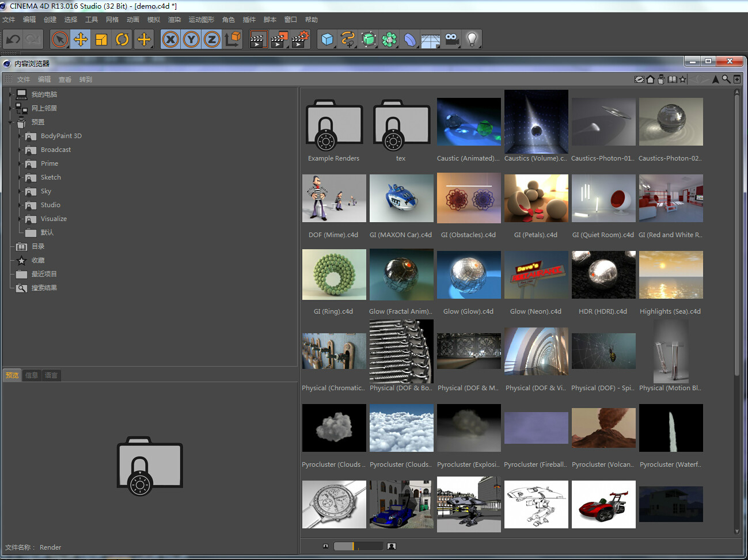Expand the 我的电脑 tree node
The width and height of the screenshot is (748, 560).
pos(10,94)
